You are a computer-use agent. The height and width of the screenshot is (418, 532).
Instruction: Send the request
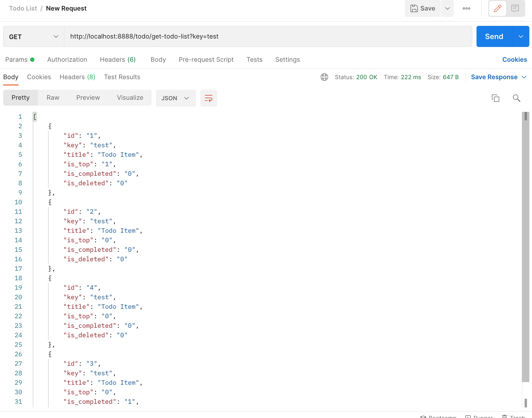click(x=494, y=36)
